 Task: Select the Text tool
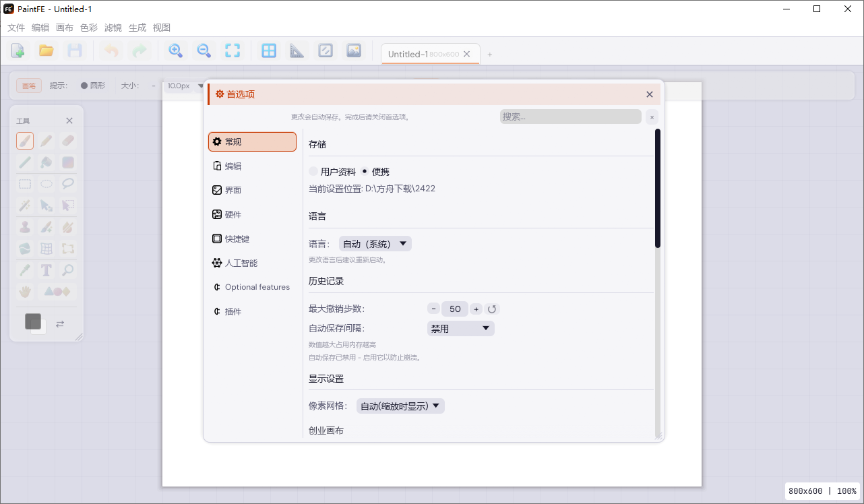(47, 270)
